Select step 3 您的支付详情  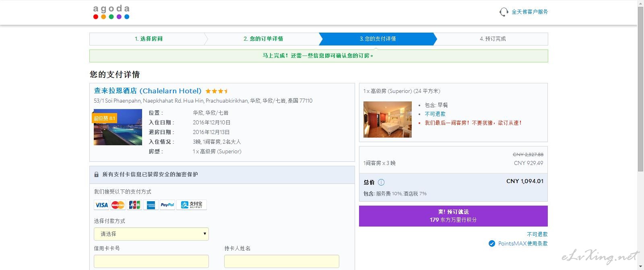click(378, 39)
